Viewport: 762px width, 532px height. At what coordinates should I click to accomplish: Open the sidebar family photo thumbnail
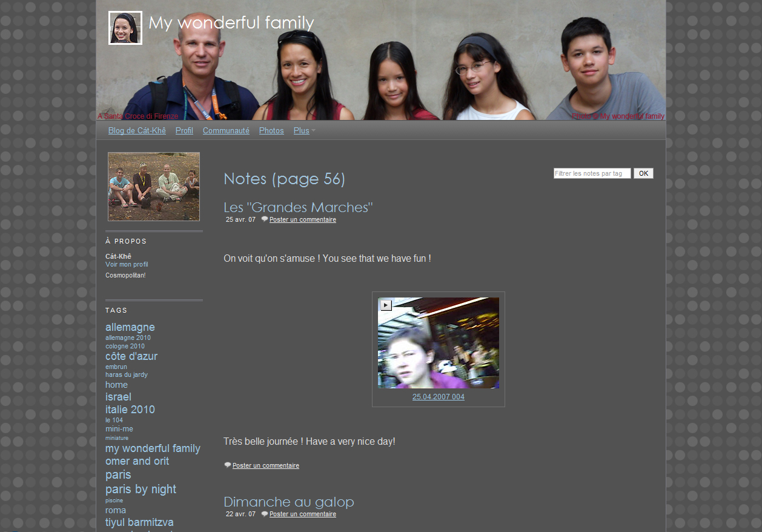pos(154,187)
